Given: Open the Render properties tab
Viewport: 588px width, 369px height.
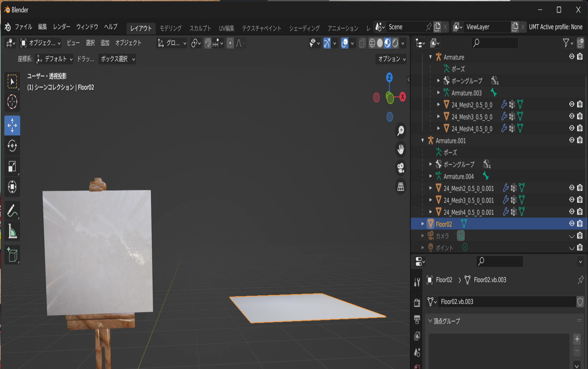Looking at the screenshot, I should (x=417, y=302).
